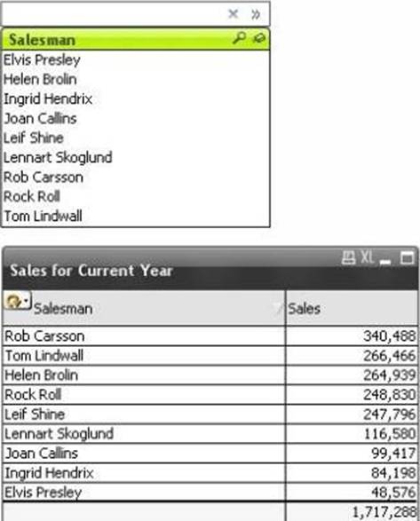Open the cycle group dropdown next to Salesman

point(17,301)
